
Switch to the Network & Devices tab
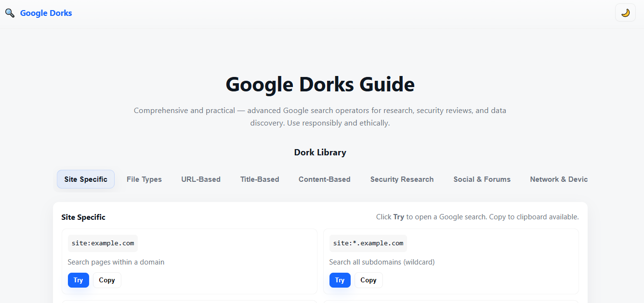[559, 179]
